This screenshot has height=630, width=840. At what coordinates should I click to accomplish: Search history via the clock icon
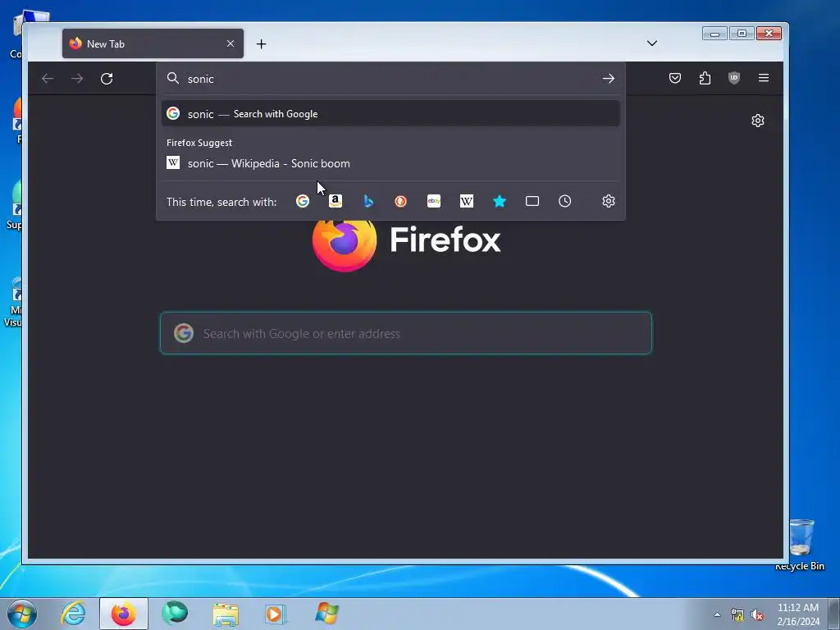click(564, 201)
